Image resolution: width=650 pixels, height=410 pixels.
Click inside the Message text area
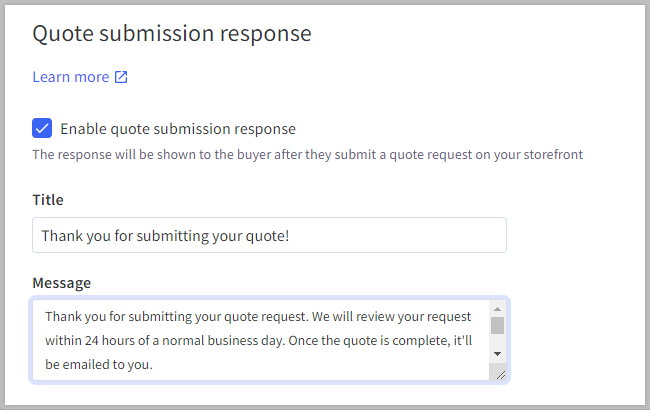click(260, 340)
